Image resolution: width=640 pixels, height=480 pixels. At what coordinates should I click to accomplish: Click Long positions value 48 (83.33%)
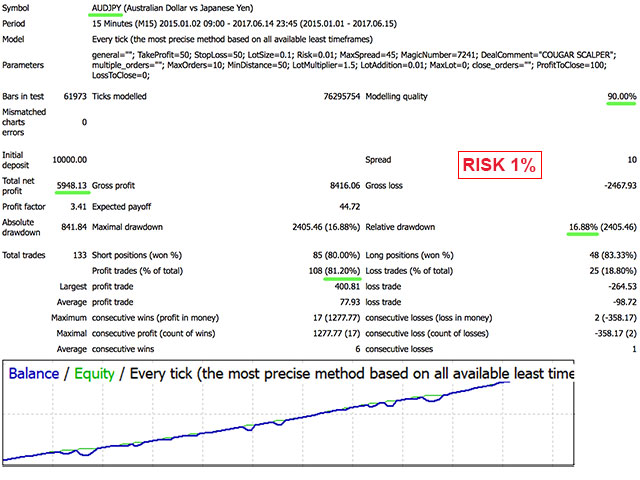click(x=613, y=255)
